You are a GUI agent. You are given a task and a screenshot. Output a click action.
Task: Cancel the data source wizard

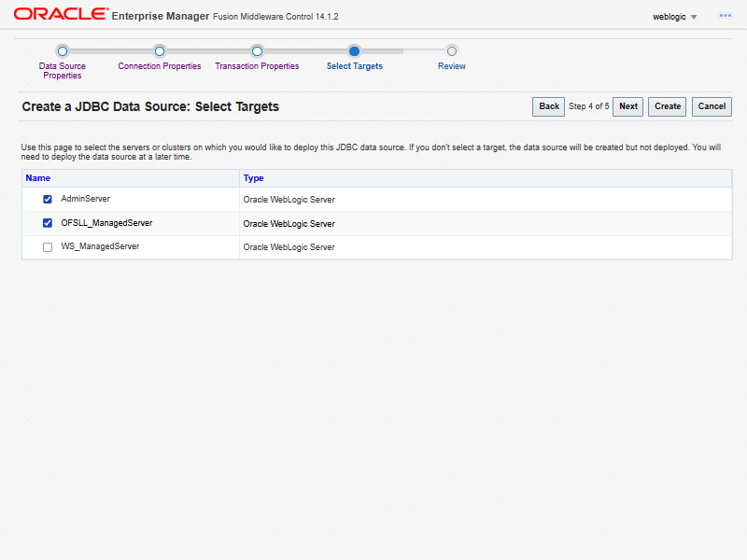(x=712, y=106)
